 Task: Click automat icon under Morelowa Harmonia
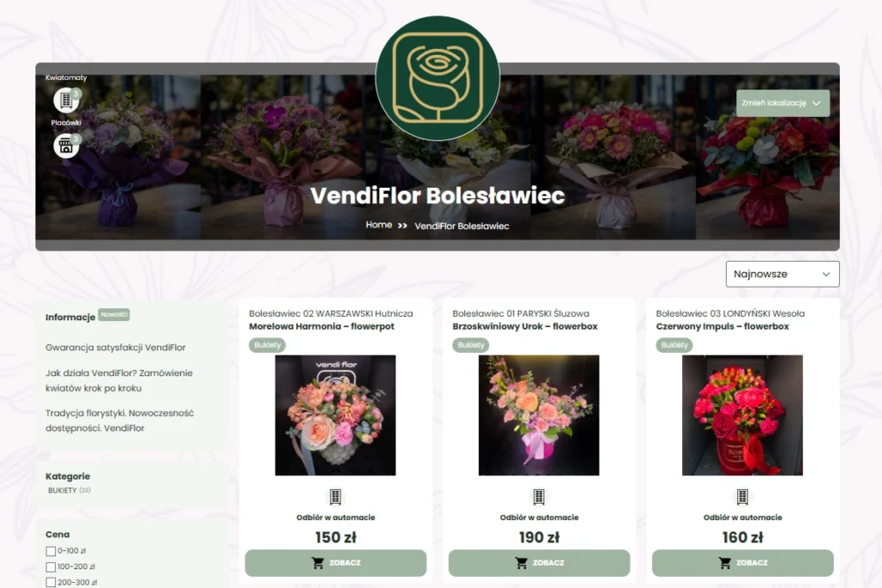click(336, 497)
